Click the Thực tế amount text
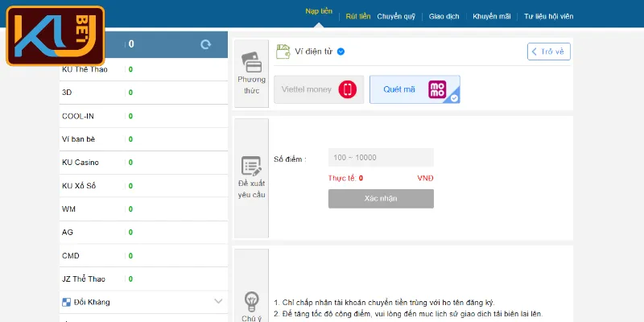The height and width of the screenshot is (322, 644). pyautogui.click(x=345, y=178)
